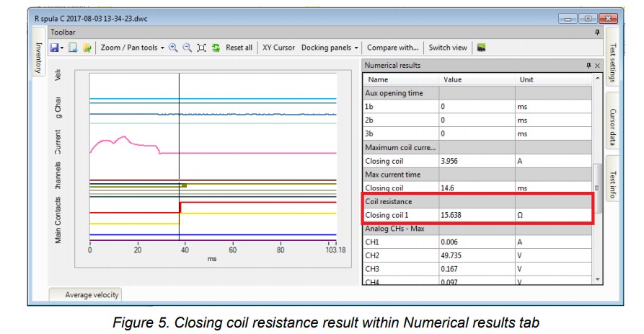Click the graph icon after Switch view
644x334 pixels.
click(481, 48)
